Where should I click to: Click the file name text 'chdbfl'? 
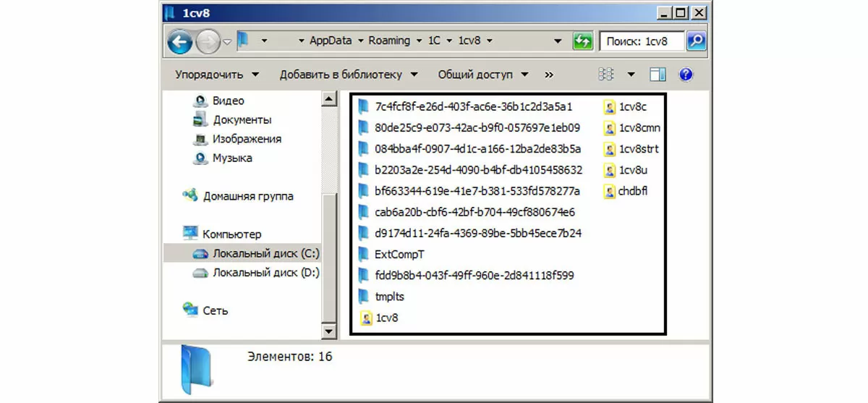633,191
